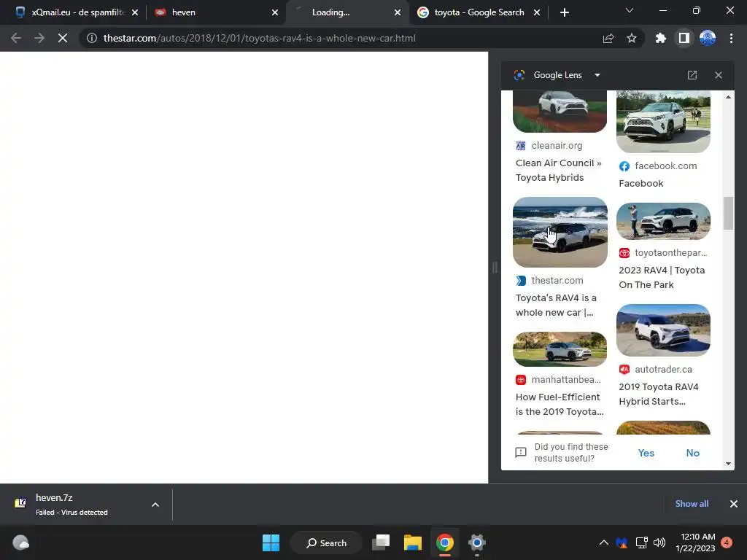Click the Malwarebytes tray icon
This screenshot has height=560, width=747.
click(x=622, y=542)
